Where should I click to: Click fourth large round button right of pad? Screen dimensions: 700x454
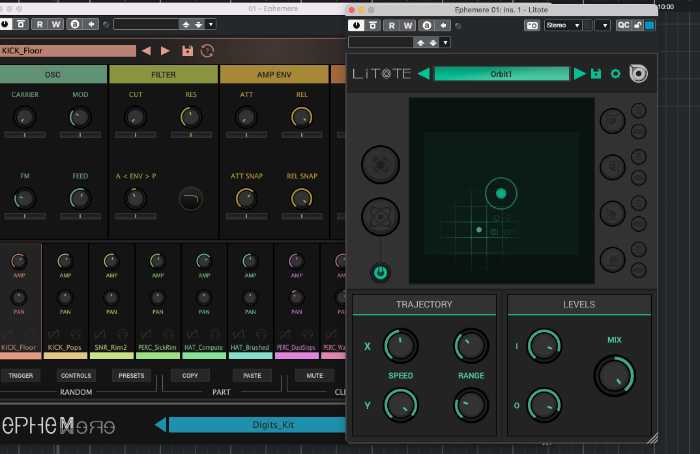(612, 260)
